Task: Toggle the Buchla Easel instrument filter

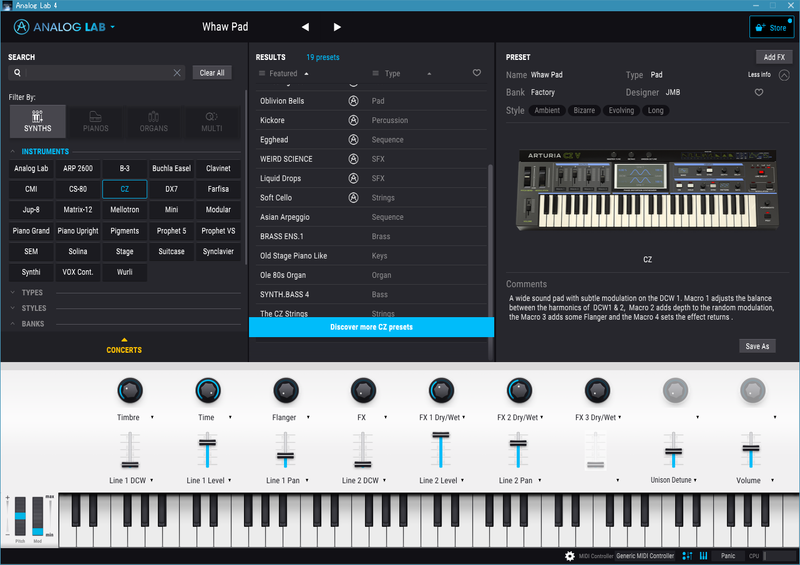Action: [171, 168]
